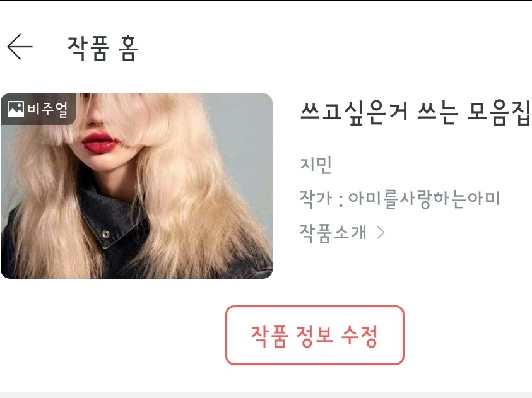532x398 pixels.
Task: Click the red lips on cover image
Action: tap(100, 143)
